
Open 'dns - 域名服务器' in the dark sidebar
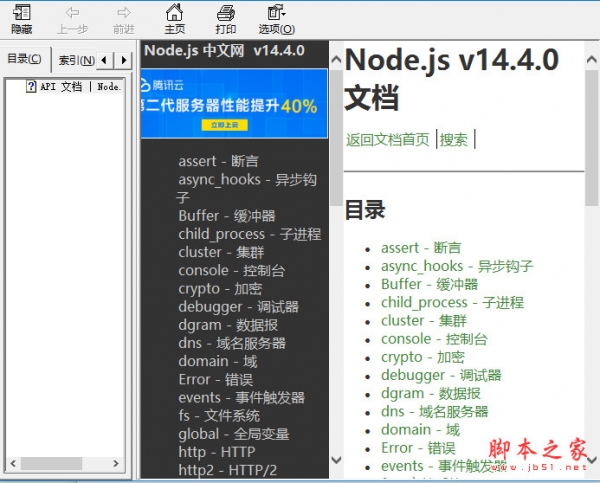tap(232, 343)
